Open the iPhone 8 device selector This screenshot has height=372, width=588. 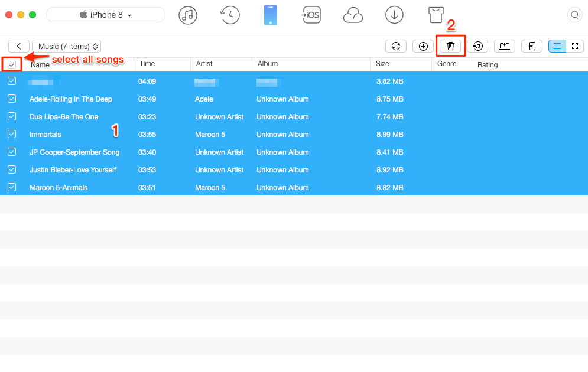click(106, 15)
